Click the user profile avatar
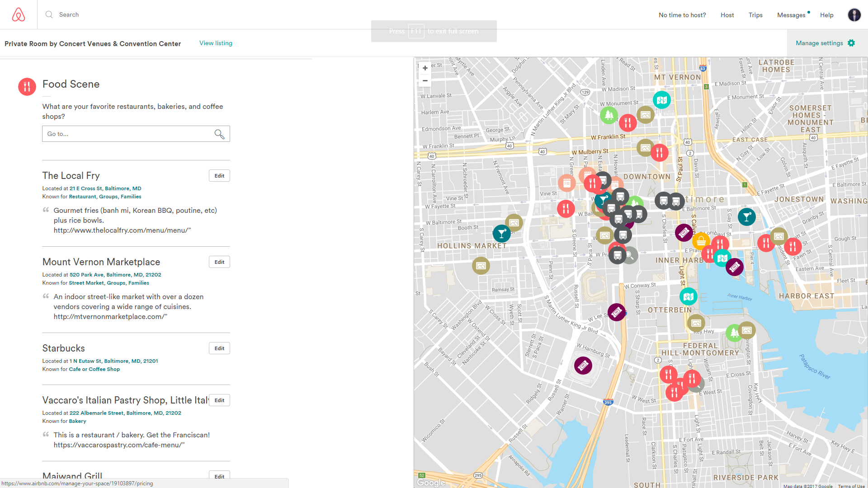Image resolution: width=868 pixels, height=488 pixels. click(854, 15)
